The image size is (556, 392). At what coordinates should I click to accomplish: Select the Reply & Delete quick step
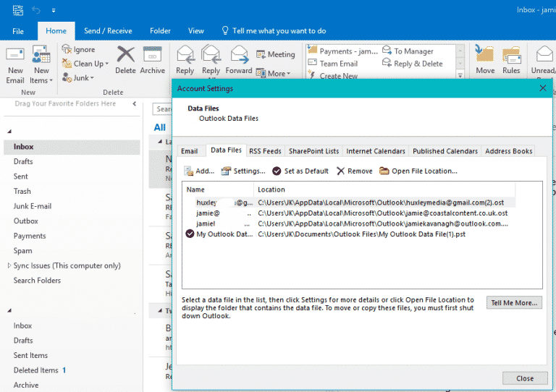413,64
